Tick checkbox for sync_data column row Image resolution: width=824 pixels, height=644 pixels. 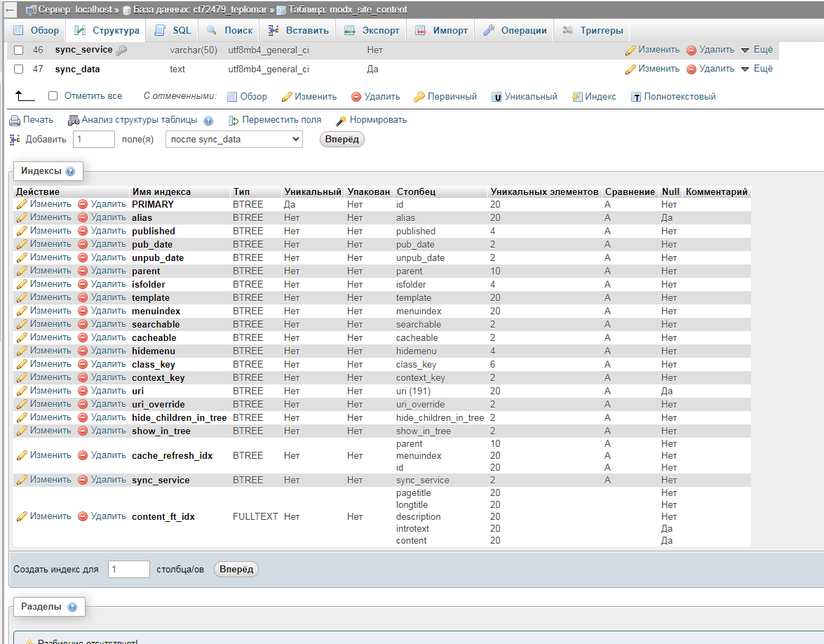click(x=19, y=69)
